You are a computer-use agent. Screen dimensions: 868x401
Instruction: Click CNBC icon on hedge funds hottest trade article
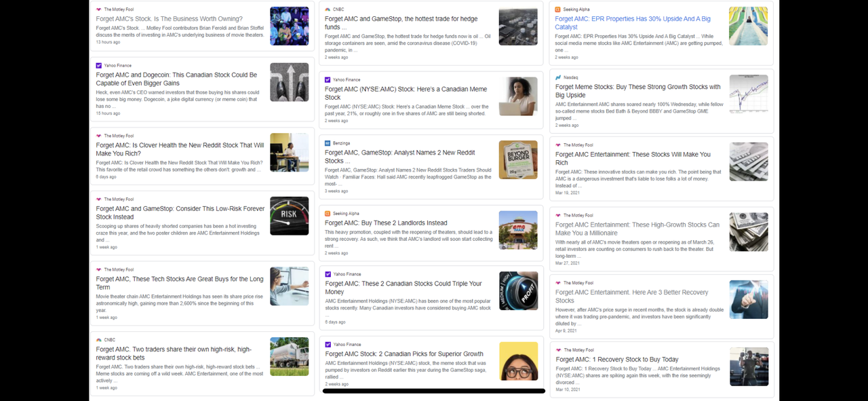[x=328, y=9]
